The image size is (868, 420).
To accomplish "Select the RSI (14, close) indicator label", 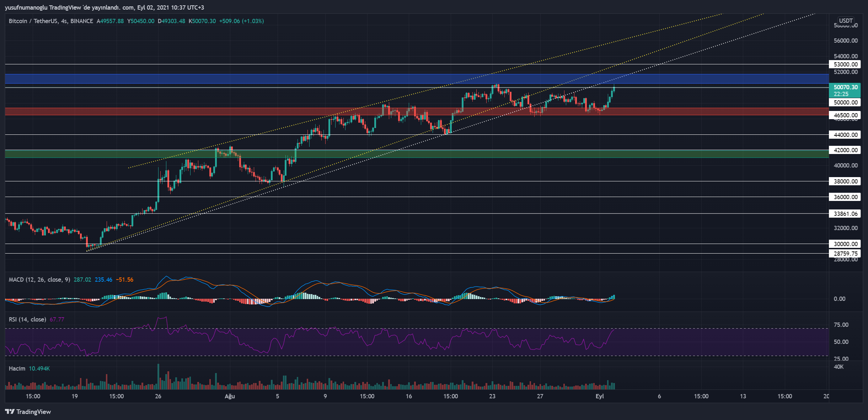I will 27,319.
